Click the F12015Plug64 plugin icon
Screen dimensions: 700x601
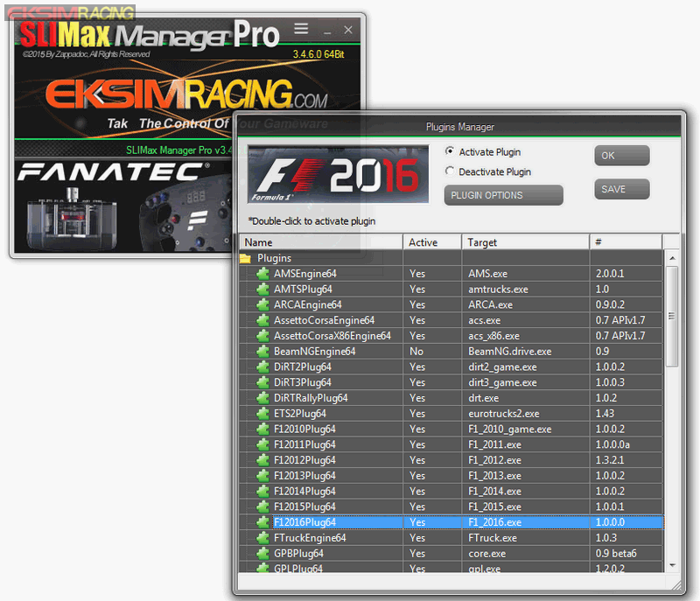tap(263, 507)
